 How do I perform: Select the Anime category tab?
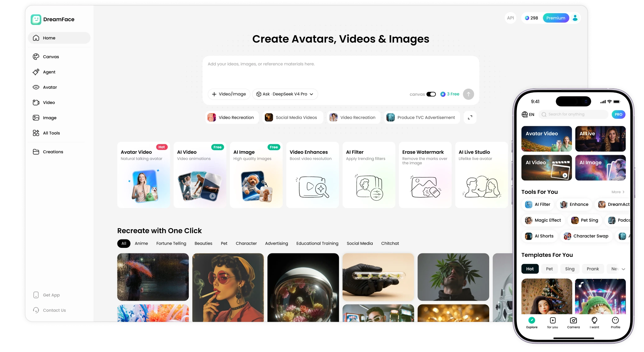141,243
